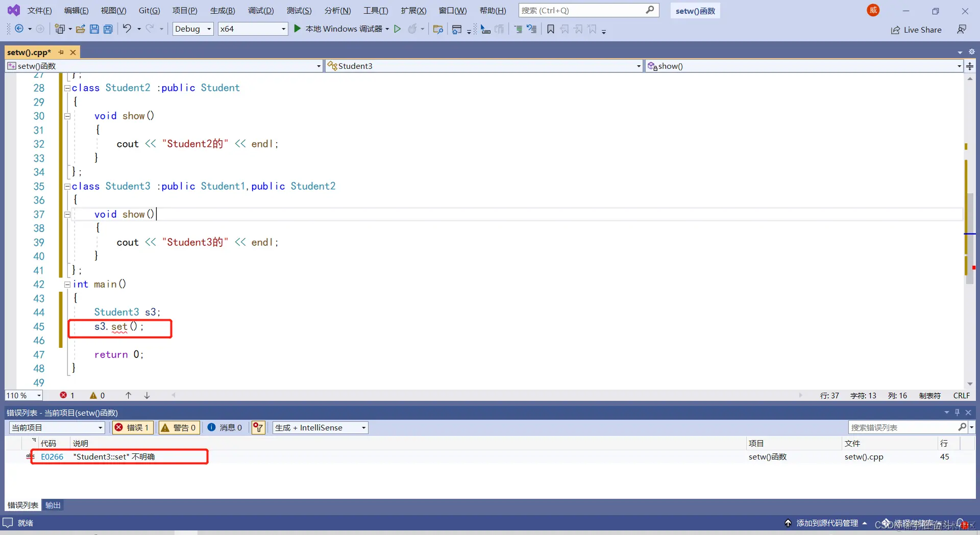This screenshot has height=535, width=980.
Task: Open the 编辑(E) menu
Action: (x=76, y=10)
